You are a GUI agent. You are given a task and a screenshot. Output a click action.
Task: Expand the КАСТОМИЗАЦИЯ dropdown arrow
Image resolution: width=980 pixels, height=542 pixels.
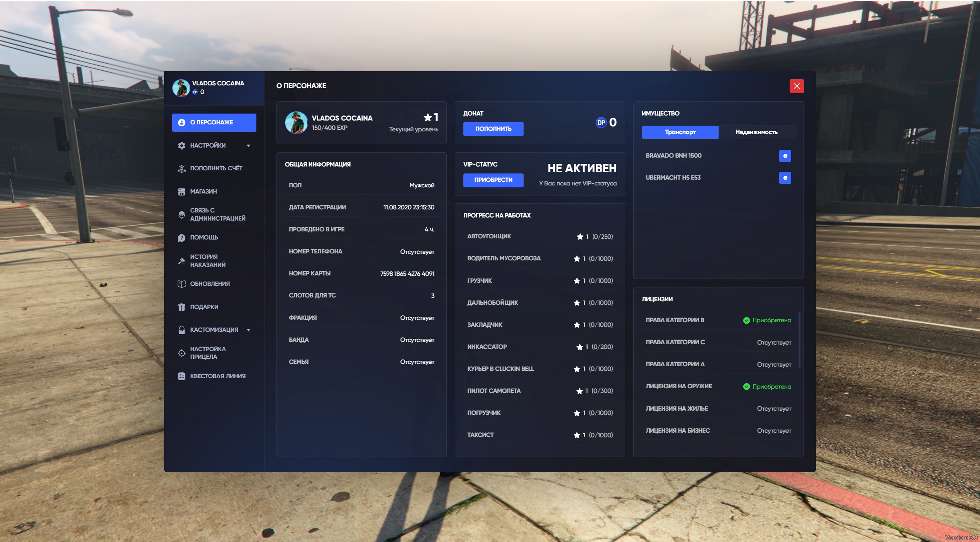click(x=248, y=330)
